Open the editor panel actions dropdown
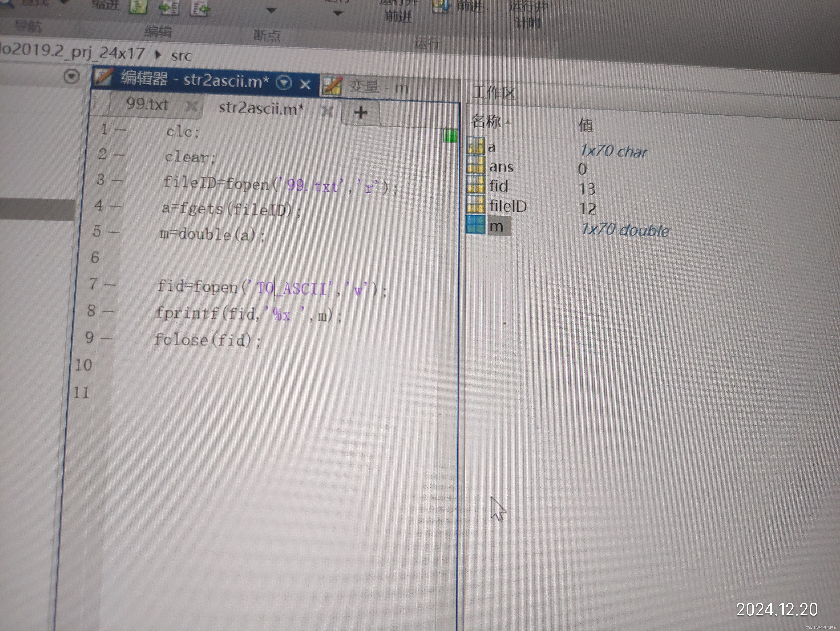The image size is (840, 631). [x=284, y=83]
